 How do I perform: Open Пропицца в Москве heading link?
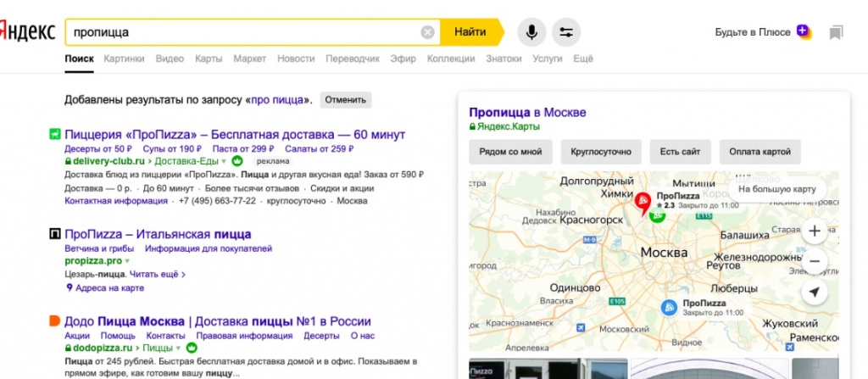click(x=527, y=113)
